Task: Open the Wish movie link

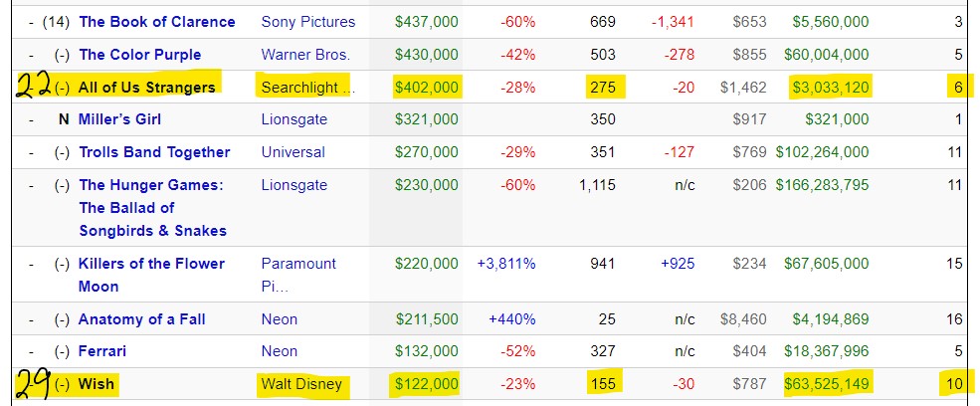Action: pos(97,384)
